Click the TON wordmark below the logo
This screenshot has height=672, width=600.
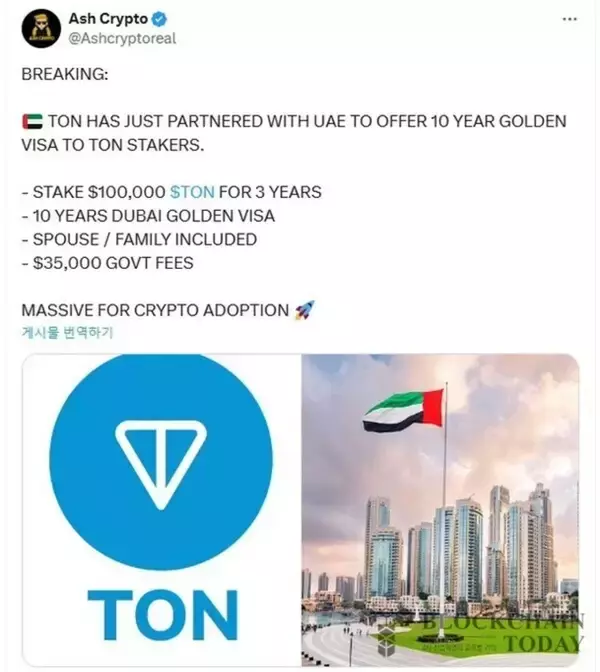[162, 612]
